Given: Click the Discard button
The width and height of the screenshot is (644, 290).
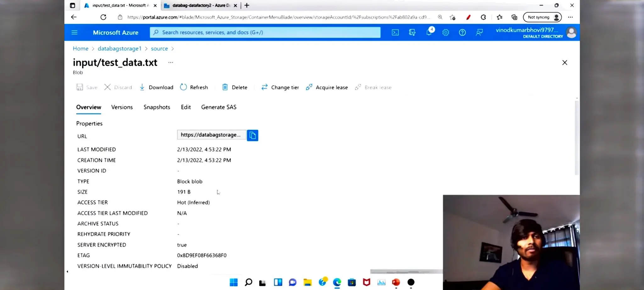Looking at the screenshot, I should point(118,87).
